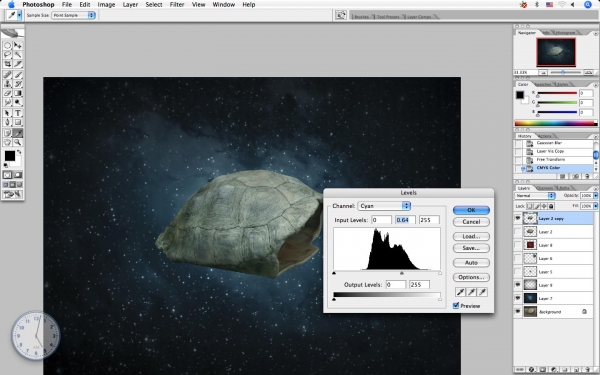
Task: Click the foreground color swatch in toolbox
Action: (10, 156)
